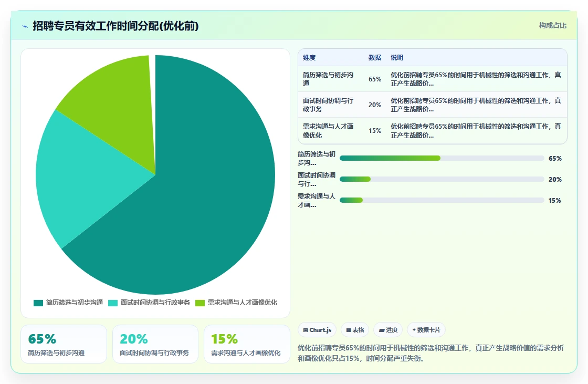Toggle the 需求沟通与人才画像优化 legend swatch
This screenshot has height=384, width=588.
pyautogui.click(x=200, y=303)
